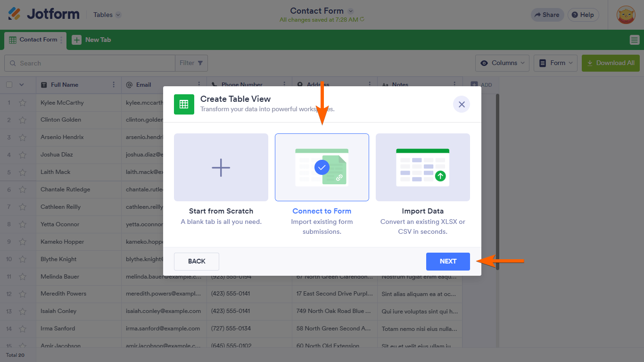
Task: Star the Arsenio Hendrix row
Action: [x=22, y=138]
